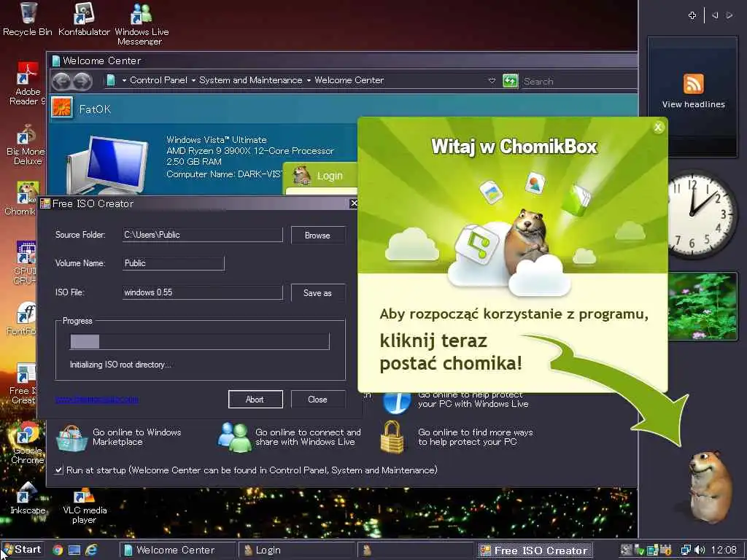Click the sidebar add gadget plus icon

pyautogui.click(x=692, y=15)
